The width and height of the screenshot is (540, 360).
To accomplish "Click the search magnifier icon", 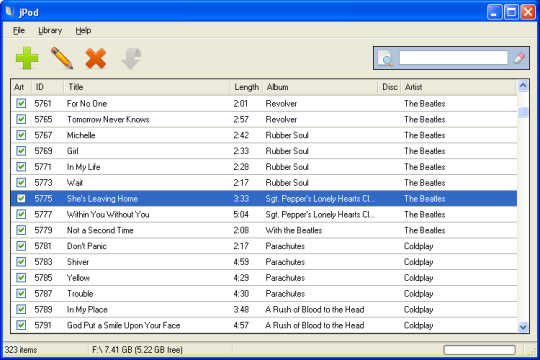I will click(x=385, y=58).
